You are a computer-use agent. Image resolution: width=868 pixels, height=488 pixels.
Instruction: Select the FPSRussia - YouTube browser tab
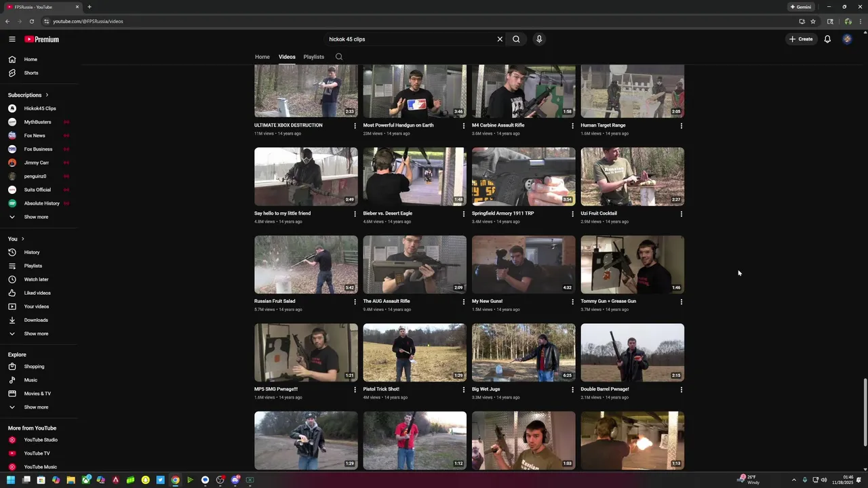pos(42,7)
